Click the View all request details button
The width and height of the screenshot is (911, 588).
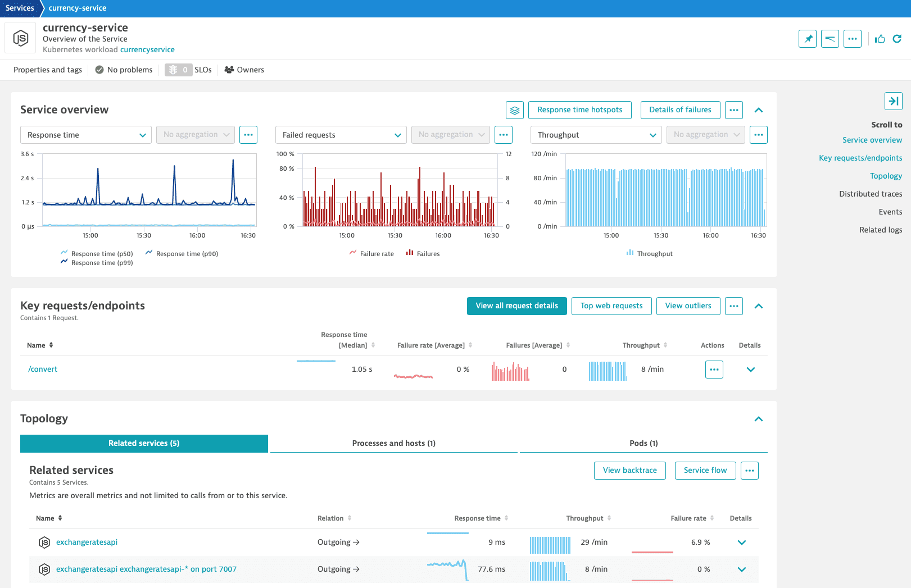tap(516, 306)
